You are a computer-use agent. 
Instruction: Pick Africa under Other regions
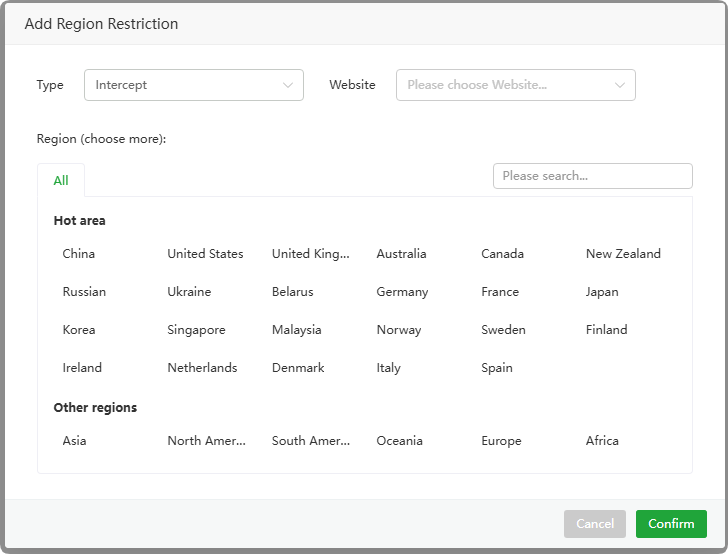[x=602, y=441]
